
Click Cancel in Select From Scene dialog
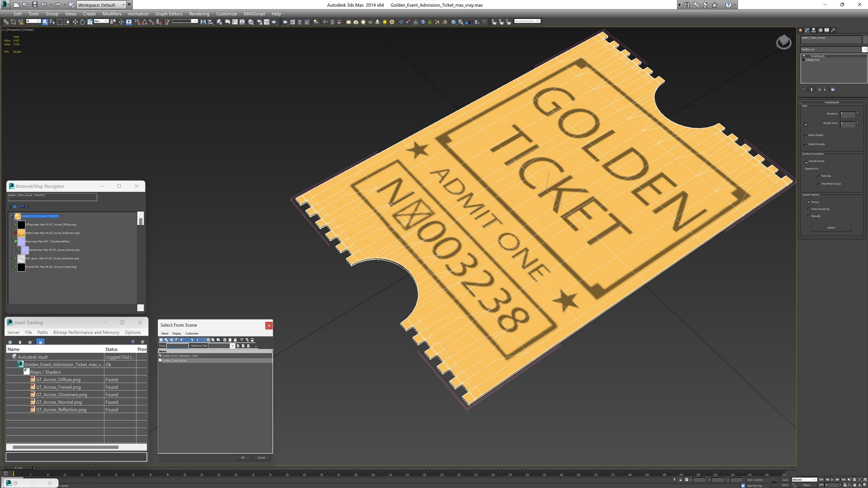(261, 458)
